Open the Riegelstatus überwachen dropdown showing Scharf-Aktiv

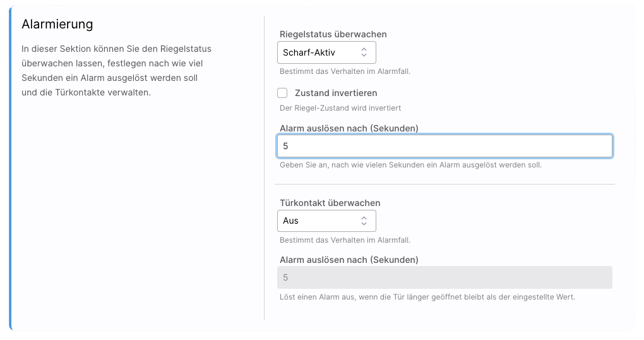click(x=319, y=52)
